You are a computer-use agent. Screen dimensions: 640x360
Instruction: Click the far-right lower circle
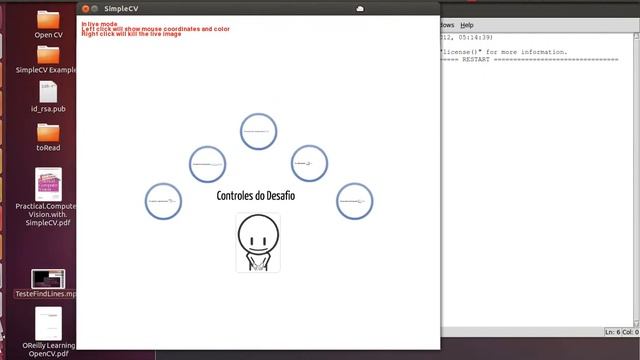point(354,201)
